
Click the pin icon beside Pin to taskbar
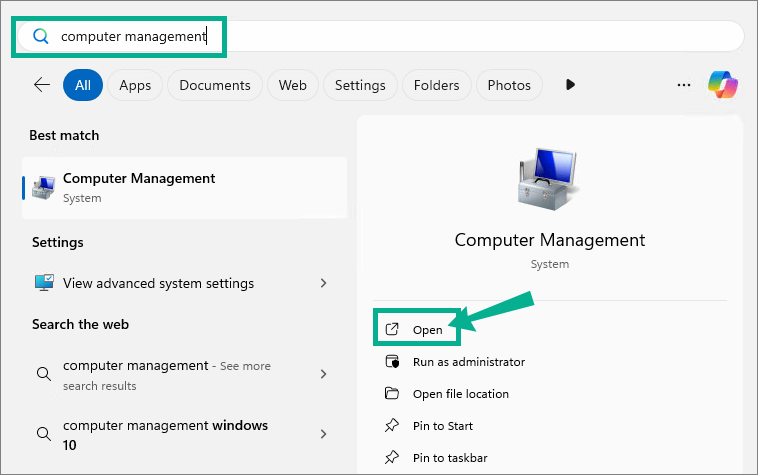[392, 457]
